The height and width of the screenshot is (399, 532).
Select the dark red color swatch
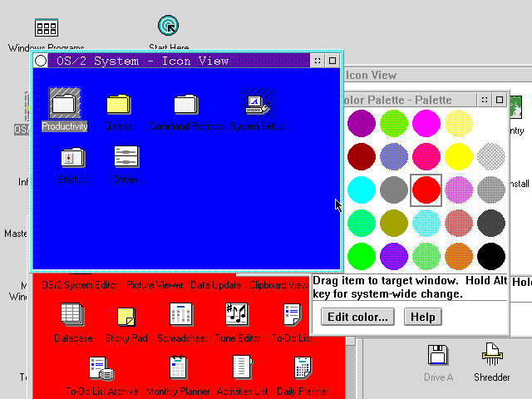[x=362, y=156]
